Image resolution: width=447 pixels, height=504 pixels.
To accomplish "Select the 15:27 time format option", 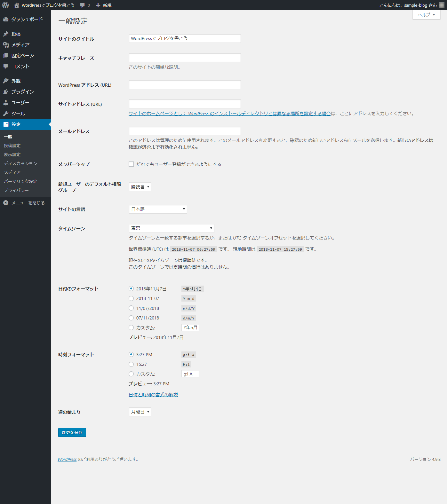I will [131, 364].
